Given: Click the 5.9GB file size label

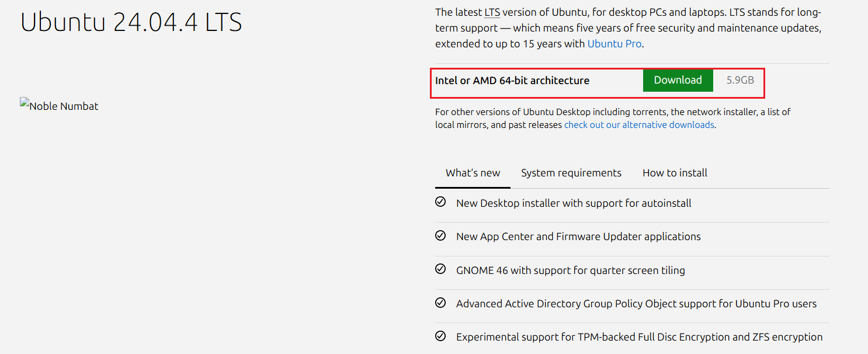Looking at the screenshot, I should click(x=740, y=81).
